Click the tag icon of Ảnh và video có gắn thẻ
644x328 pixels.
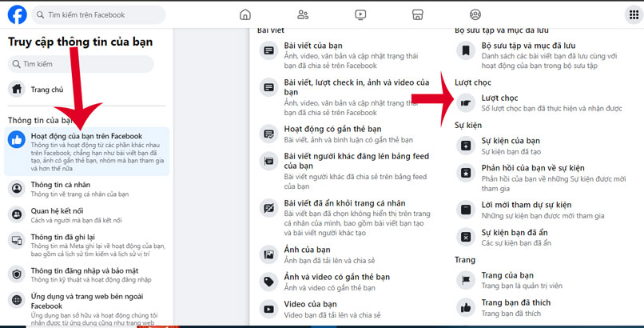click(x=269, y=282)
